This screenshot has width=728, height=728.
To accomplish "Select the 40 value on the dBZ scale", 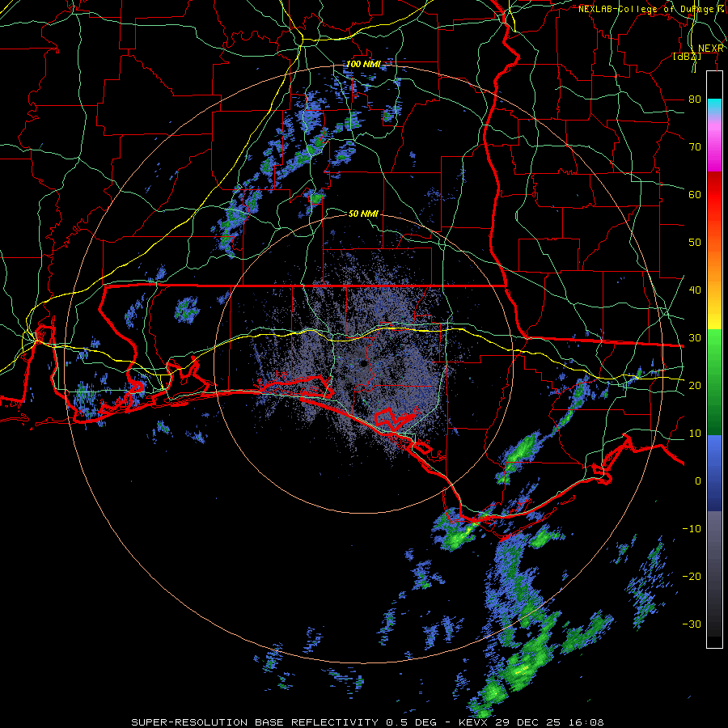I will pyautogui.click(x=695, y=290).
